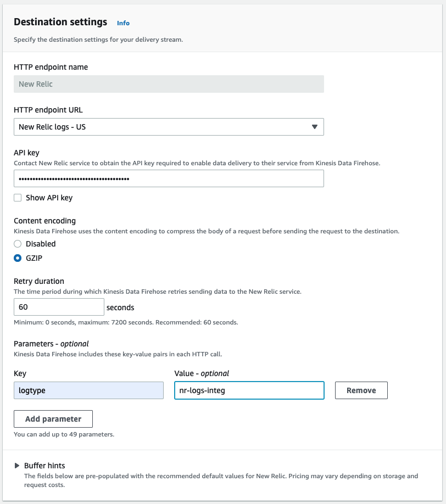The image size is (446, 504).
Task: Open the Info link beside Destination settings
Action: point(123,23)
